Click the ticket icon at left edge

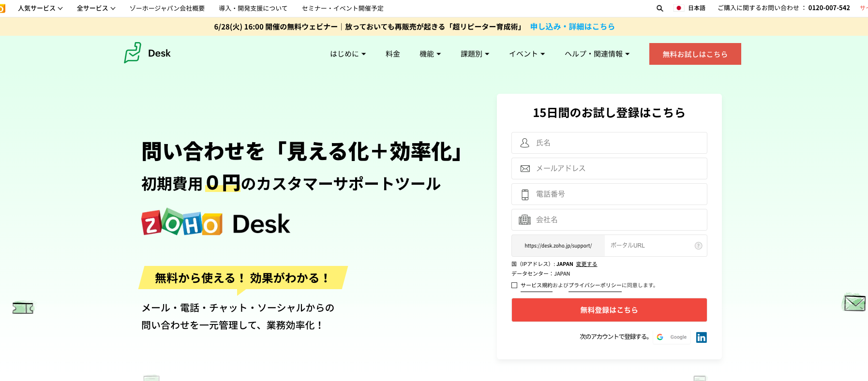tap(23, 308)
